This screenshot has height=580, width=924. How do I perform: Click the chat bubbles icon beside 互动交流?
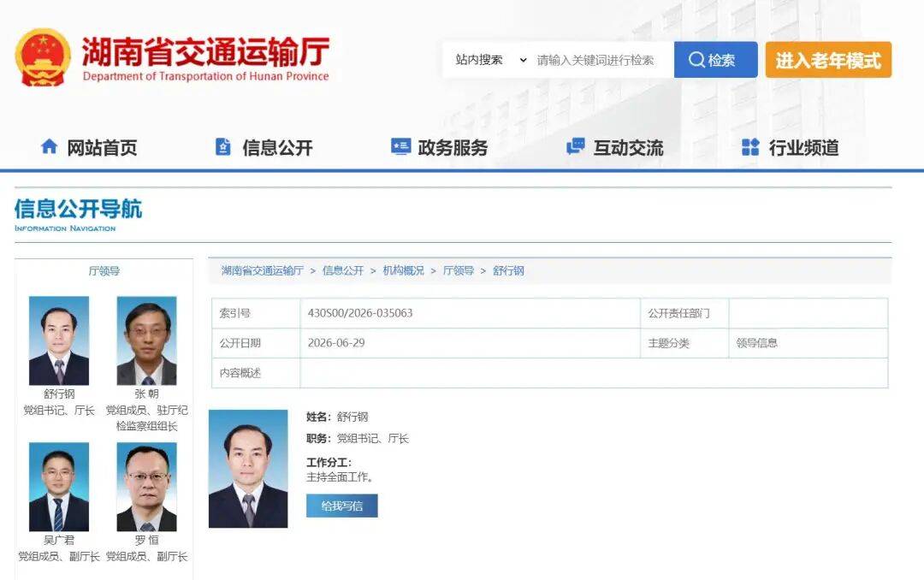coord(576,146)
